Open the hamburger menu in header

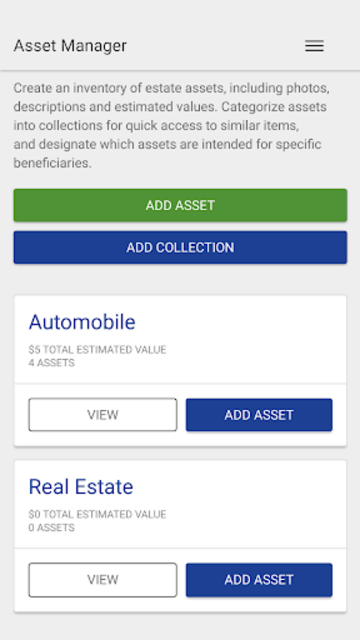[314, 46]
